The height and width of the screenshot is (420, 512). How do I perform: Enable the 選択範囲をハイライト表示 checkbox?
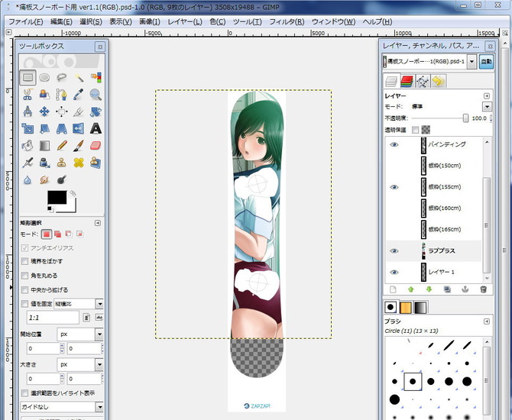coord(24,393)
